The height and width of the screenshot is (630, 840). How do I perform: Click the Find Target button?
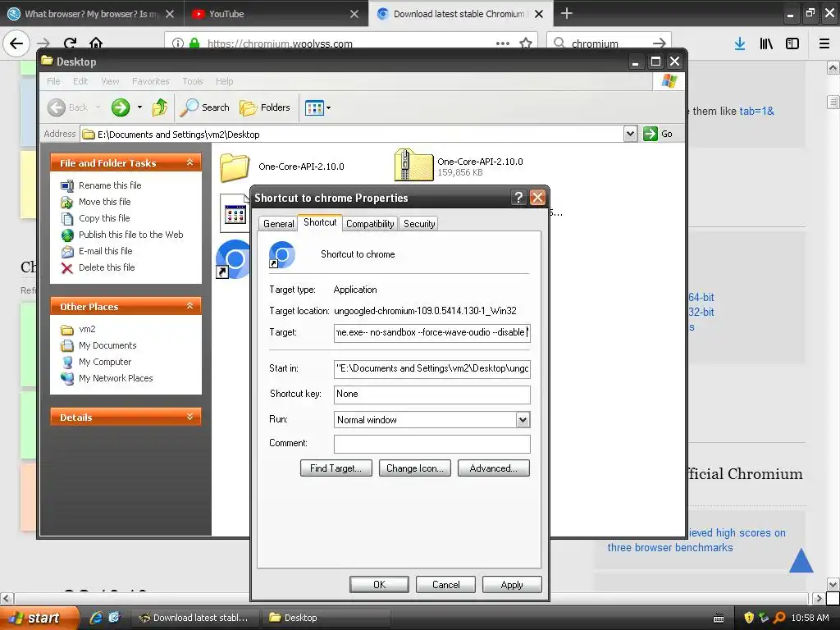point(336,468)
